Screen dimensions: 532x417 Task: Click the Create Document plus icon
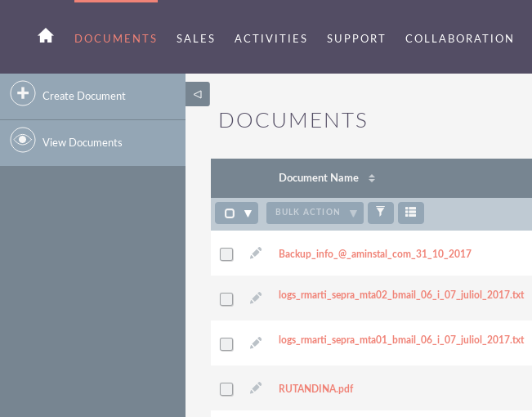(23, 93)
